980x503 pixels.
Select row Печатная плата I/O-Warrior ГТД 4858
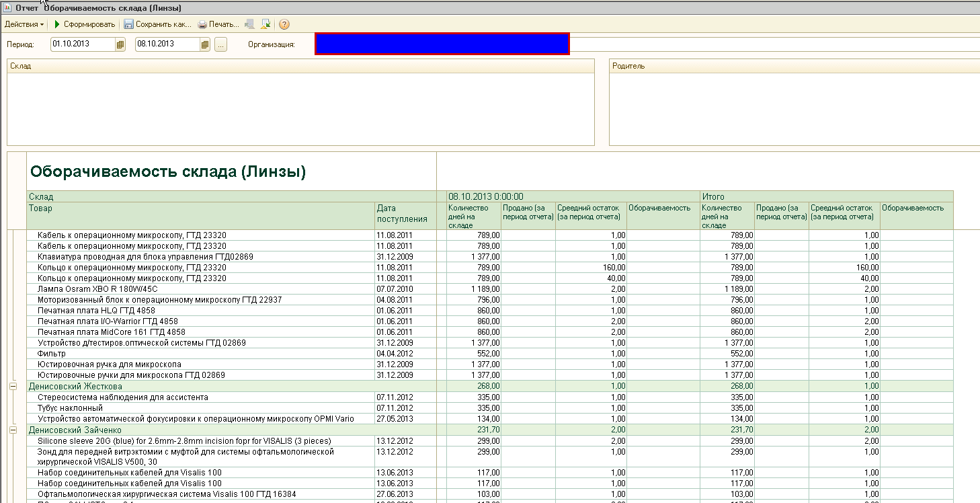pos(490,321)
